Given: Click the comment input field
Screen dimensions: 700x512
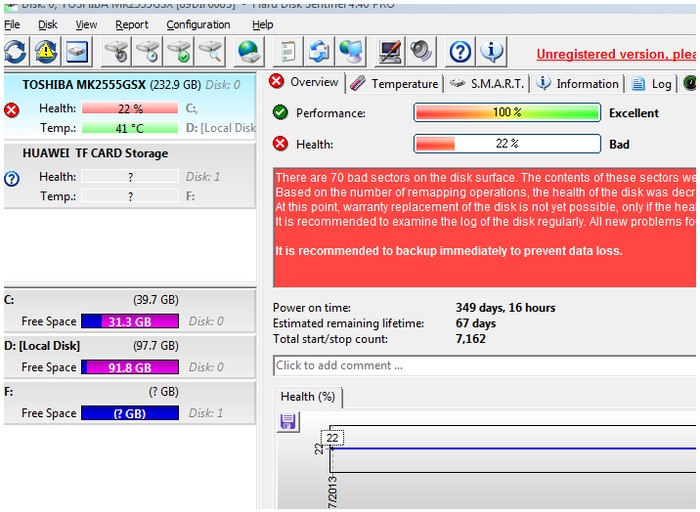Looking at the screenshot, I should [485, 366].
